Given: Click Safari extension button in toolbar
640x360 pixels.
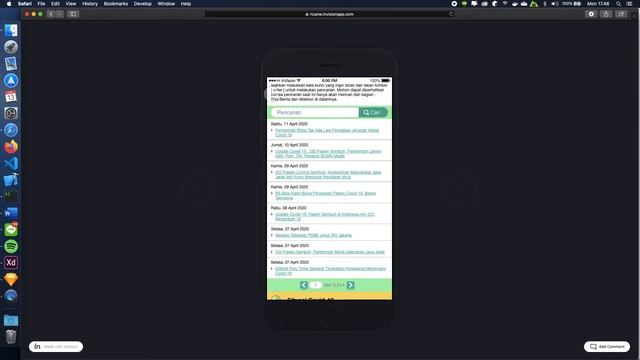Looking at the screenshot, I should 591,14.
